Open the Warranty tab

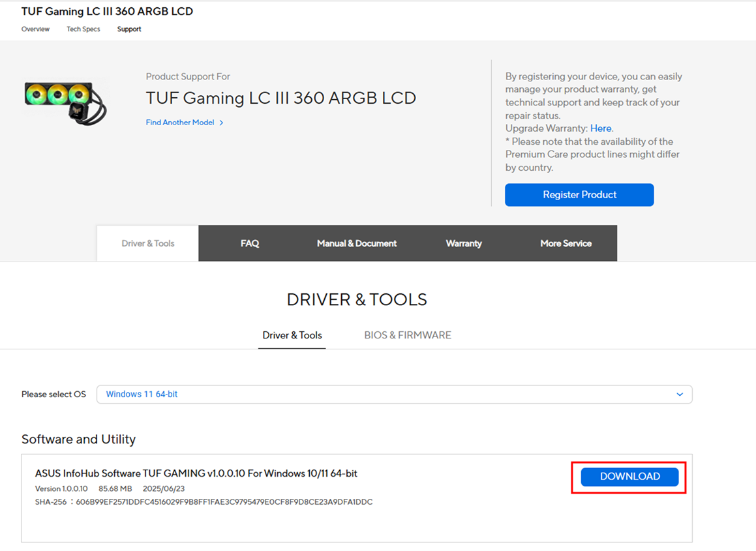coord(464,243)
